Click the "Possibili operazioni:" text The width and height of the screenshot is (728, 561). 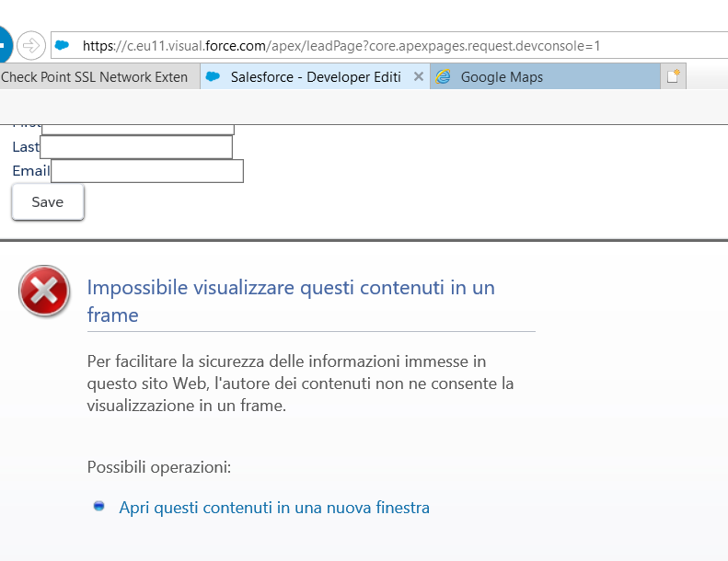point(158,467)
